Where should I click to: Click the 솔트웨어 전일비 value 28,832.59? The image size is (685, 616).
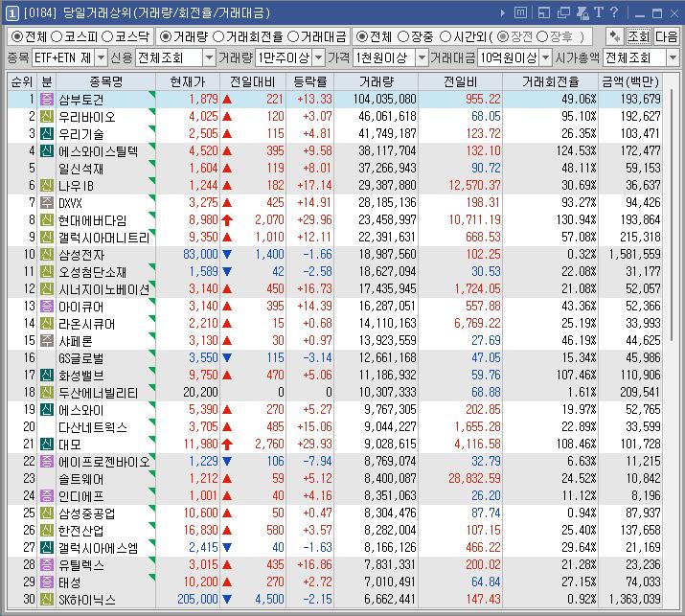click(x=474, y=478)
